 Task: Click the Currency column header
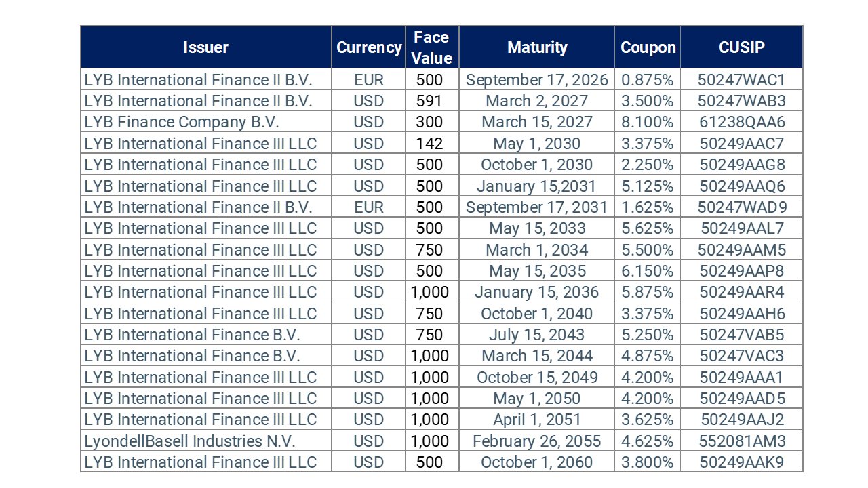tap(369, 47)
